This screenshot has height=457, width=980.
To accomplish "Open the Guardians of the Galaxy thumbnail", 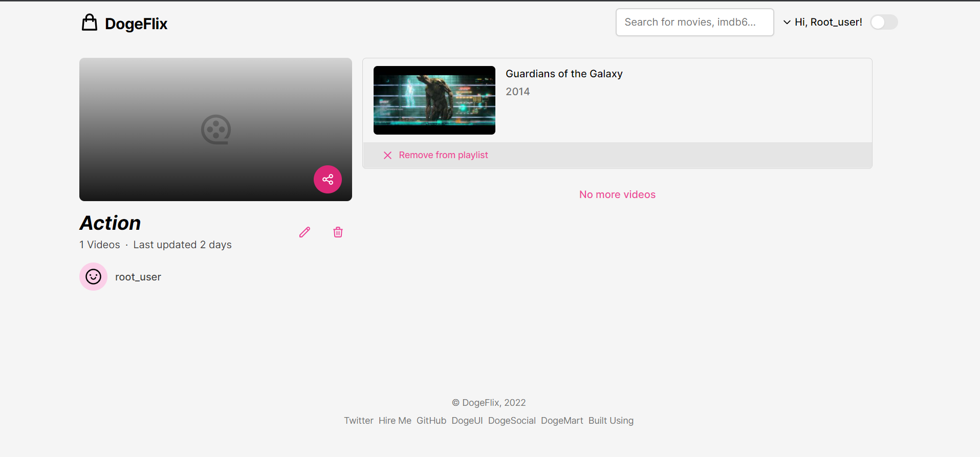I will point(434,100).
